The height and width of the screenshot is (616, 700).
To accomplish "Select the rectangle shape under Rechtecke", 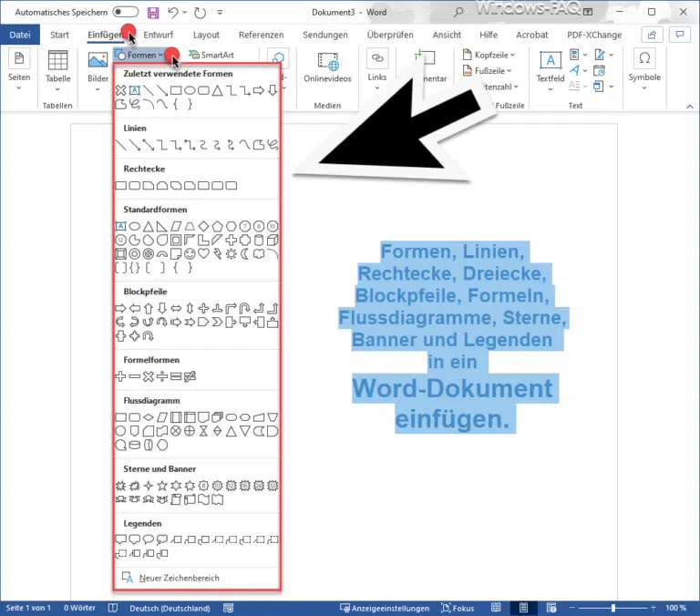I will [x=121, y=185].
